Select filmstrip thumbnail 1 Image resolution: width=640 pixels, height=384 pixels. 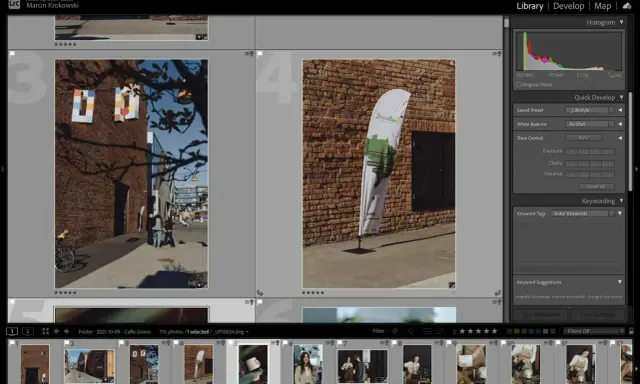(35, 364)
